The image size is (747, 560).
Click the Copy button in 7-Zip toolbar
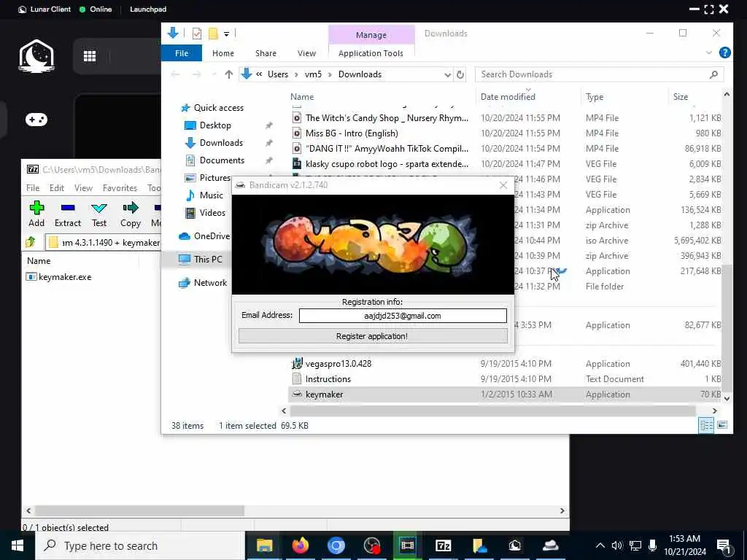click(131, 214)
